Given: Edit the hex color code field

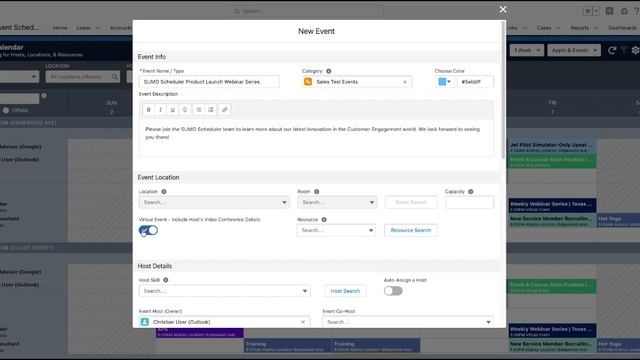Looking at the screenshot, I should point(475,82).
